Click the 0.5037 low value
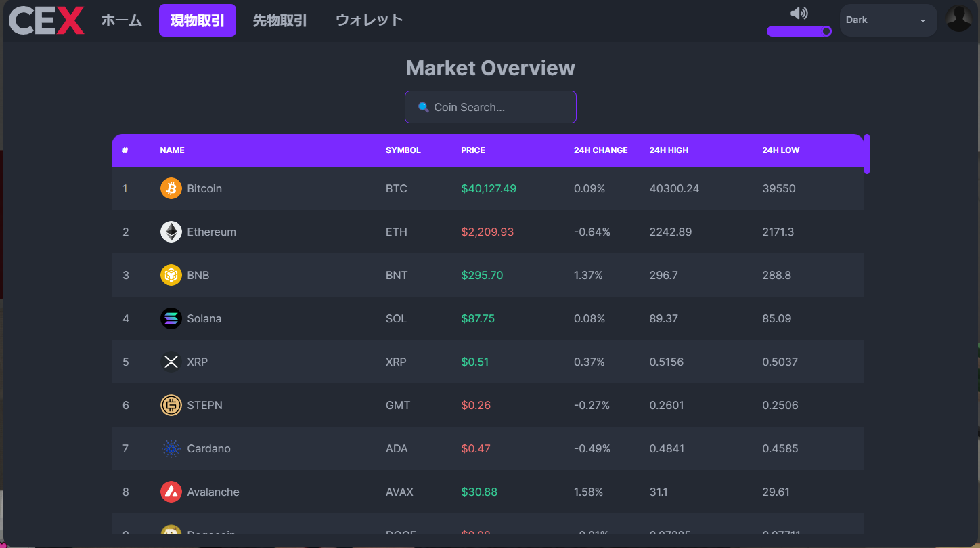Screen dimensions: 980x548 (780, 362)
